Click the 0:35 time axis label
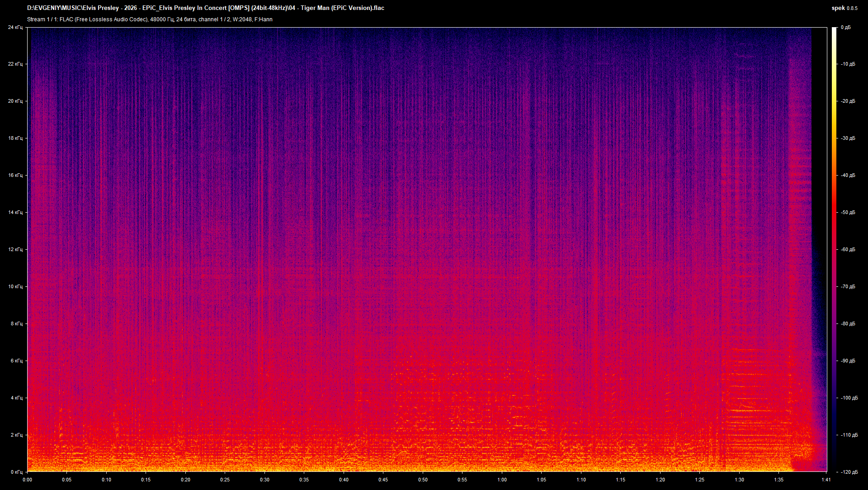Viewport: 868px width, 490px height. (304, 480)
